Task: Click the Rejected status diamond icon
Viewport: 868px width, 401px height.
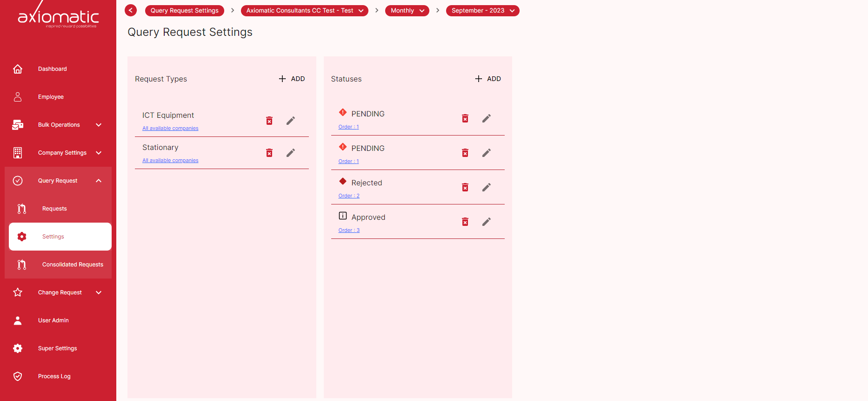Action: (343, 181)
